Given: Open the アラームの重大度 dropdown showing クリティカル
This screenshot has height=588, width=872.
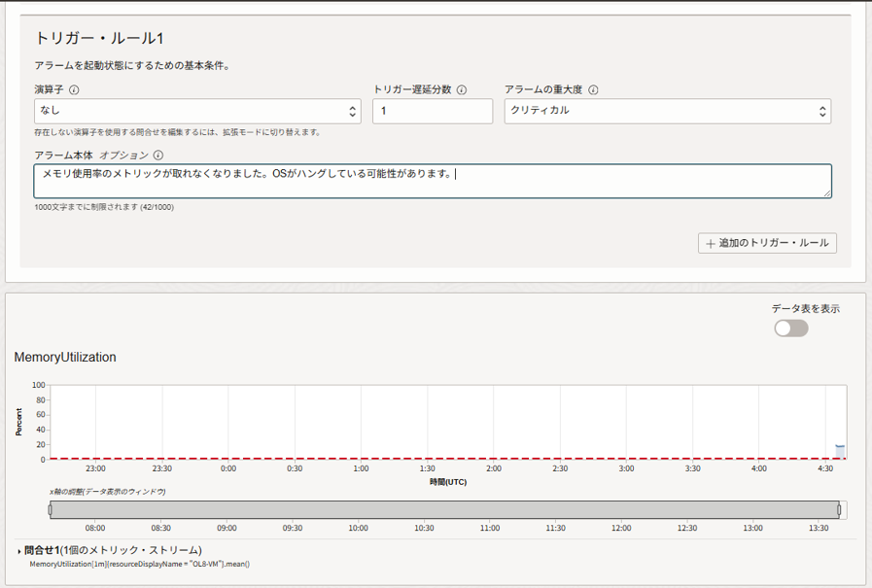Looking at the screenshot, I should pyautogui.click(x=668, y=111).
